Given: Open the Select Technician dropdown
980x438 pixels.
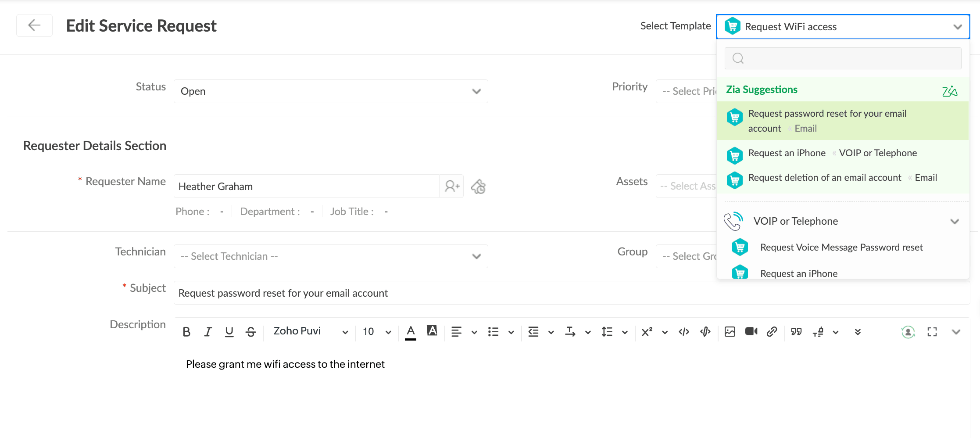Looking at the screenshot, I should pos(331,256).
